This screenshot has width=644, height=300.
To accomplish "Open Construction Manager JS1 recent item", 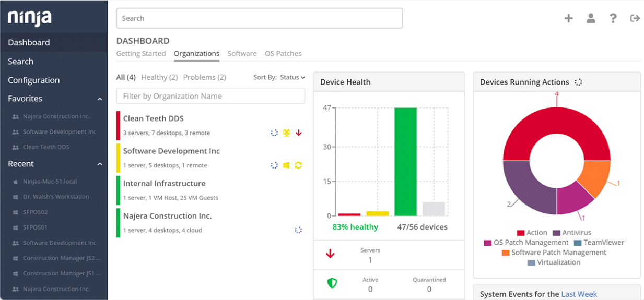I will click(x=62, y=273).
